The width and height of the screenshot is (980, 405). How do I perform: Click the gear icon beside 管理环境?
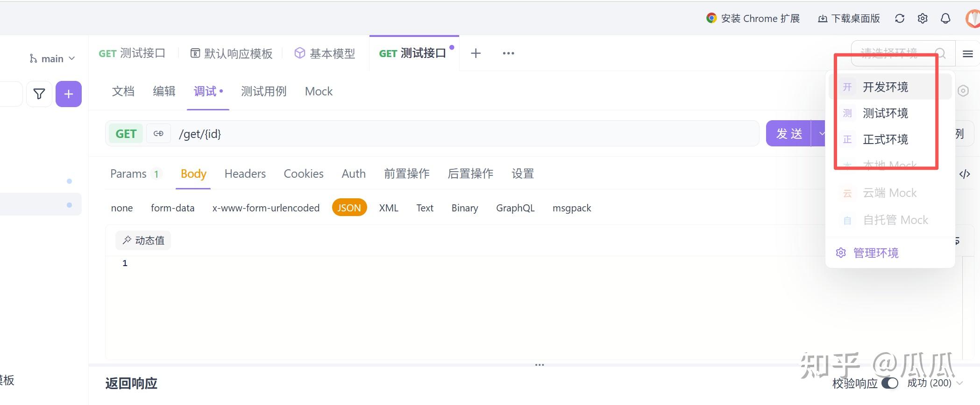click(841, 253)
